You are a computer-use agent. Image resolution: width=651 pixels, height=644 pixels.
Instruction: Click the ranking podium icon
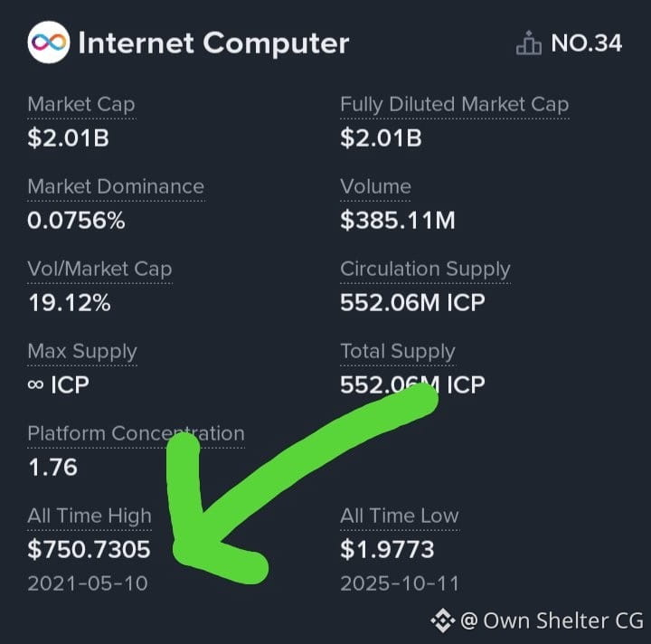pyautogui.click(x=529, y=43)
